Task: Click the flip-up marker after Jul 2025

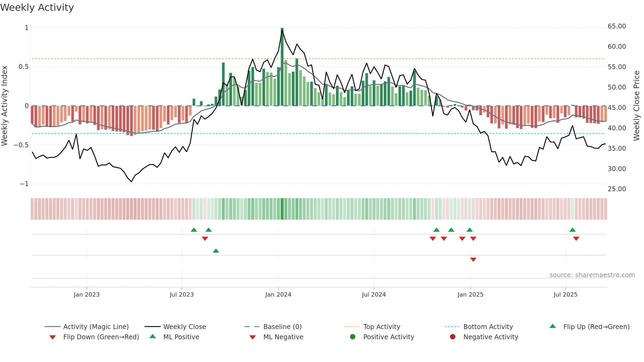Action: [x=573, y=230]
